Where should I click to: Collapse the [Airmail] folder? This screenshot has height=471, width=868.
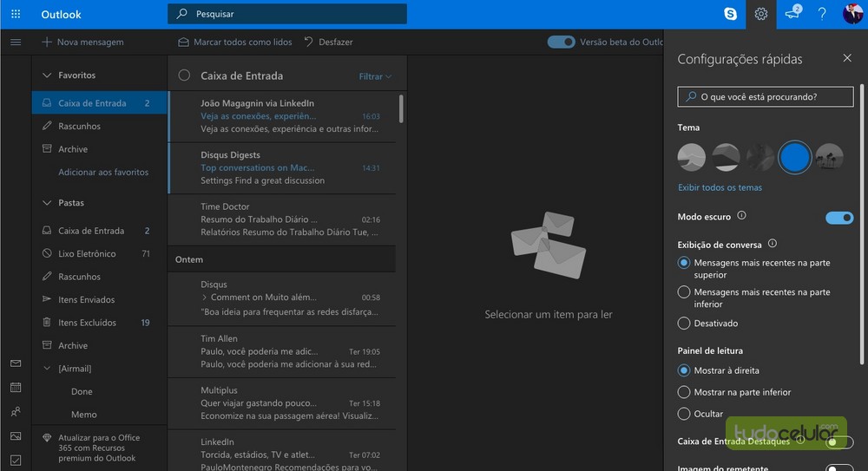point(47,369)
